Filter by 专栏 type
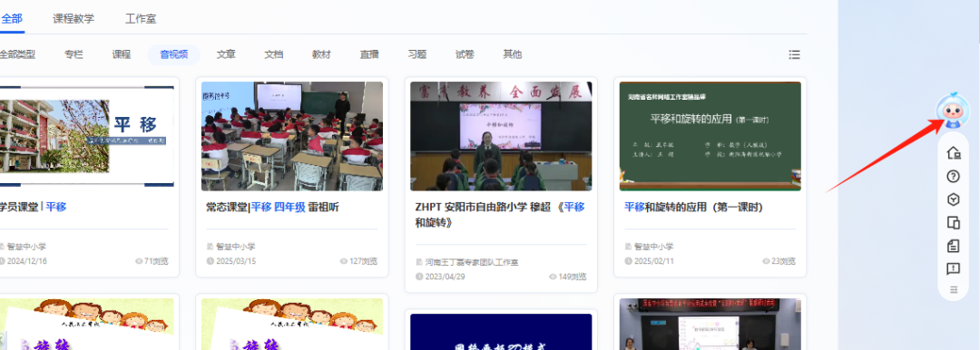This screenshot has height=350, width=980. pos(73,54)
